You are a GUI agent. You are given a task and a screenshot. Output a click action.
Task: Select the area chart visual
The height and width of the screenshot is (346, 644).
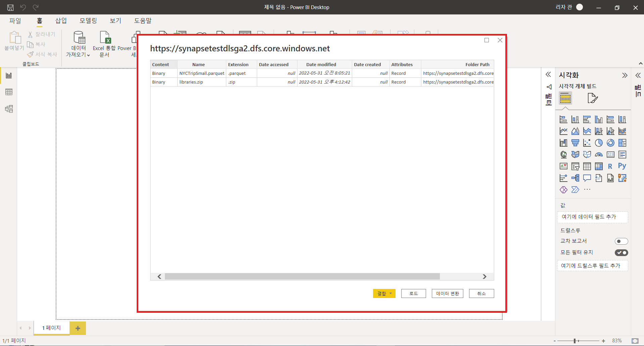575,131
